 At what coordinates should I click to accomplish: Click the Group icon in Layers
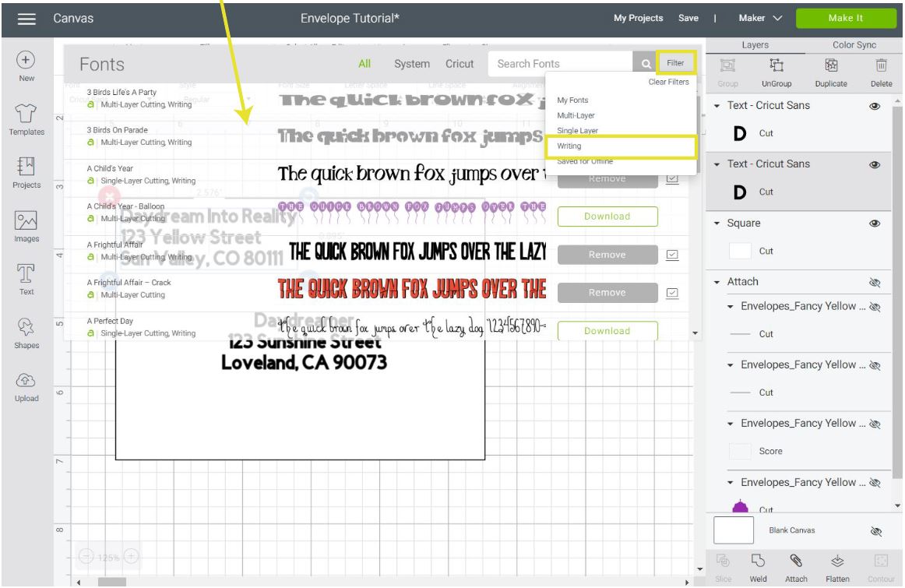point(727,65)
